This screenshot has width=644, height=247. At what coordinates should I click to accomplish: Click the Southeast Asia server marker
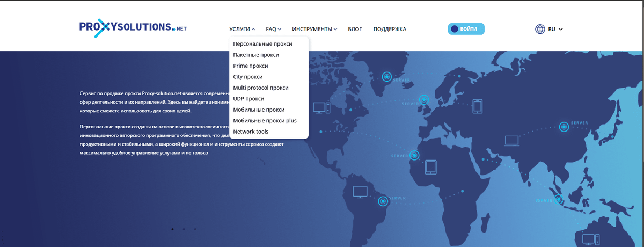point(558,200)
